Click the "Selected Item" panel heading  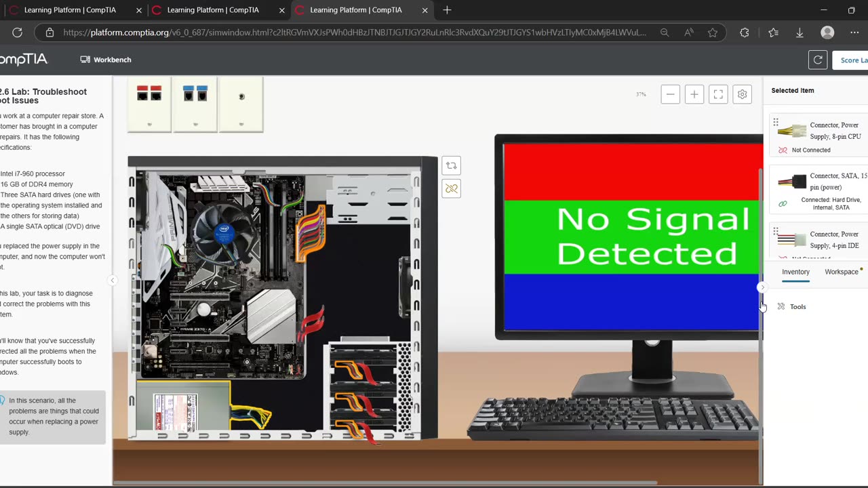[x=792, y=90]
